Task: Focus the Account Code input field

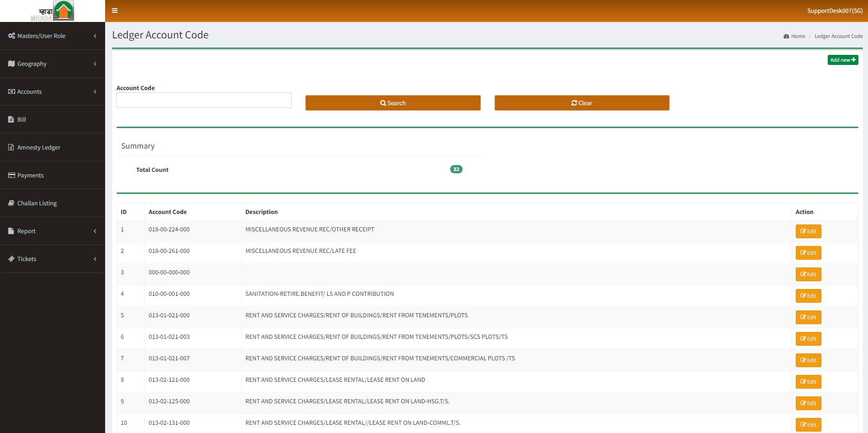Action: pos(204,100)
